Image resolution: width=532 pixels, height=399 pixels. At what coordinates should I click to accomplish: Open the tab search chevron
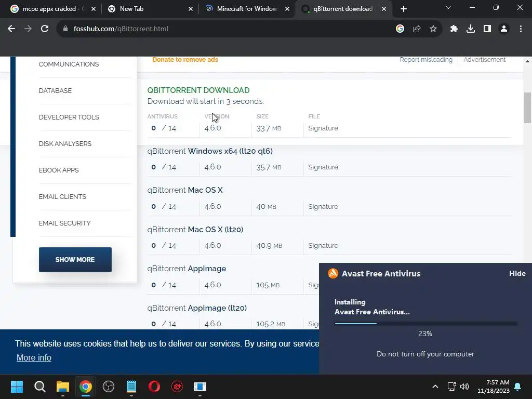448,7
